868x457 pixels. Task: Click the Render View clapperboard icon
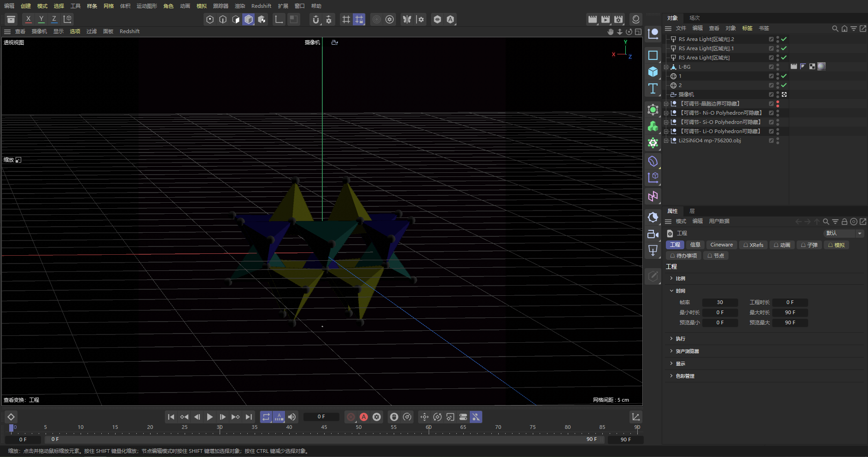click(x=593, y=19)
